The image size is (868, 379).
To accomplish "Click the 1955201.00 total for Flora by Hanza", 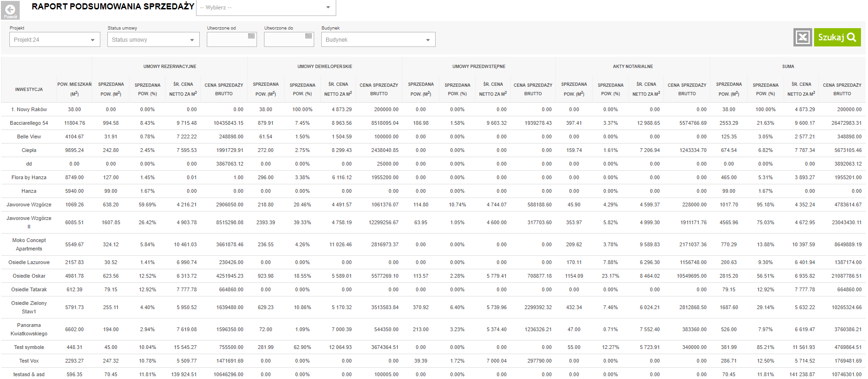I will (x=848, y=177).
